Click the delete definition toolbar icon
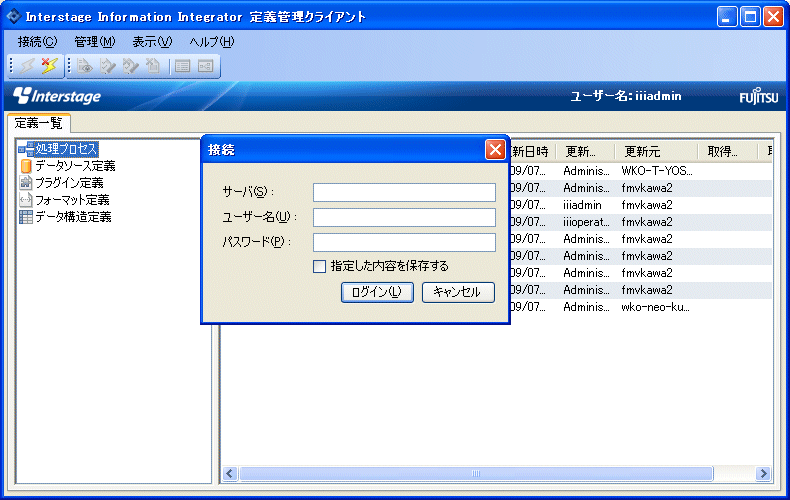Image resolution: width=790 pixels, height=500 pixels. 153,66
